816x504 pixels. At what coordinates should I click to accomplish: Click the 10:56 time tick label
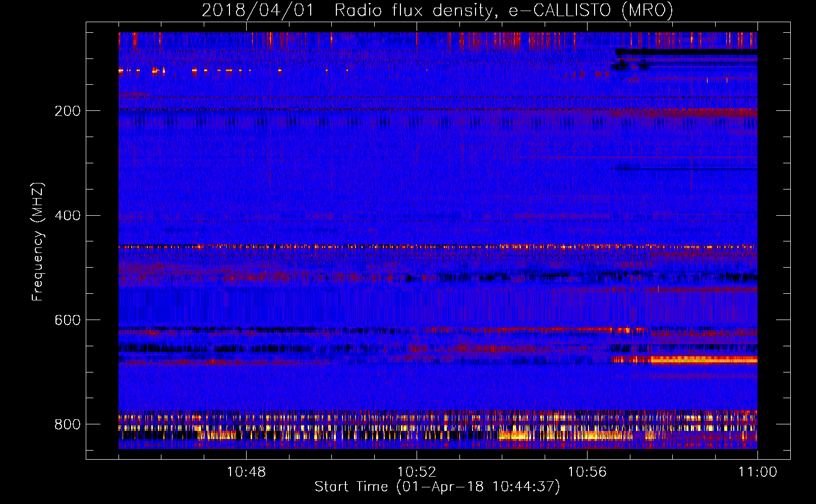pyautogui.click(x=587, y=472)
